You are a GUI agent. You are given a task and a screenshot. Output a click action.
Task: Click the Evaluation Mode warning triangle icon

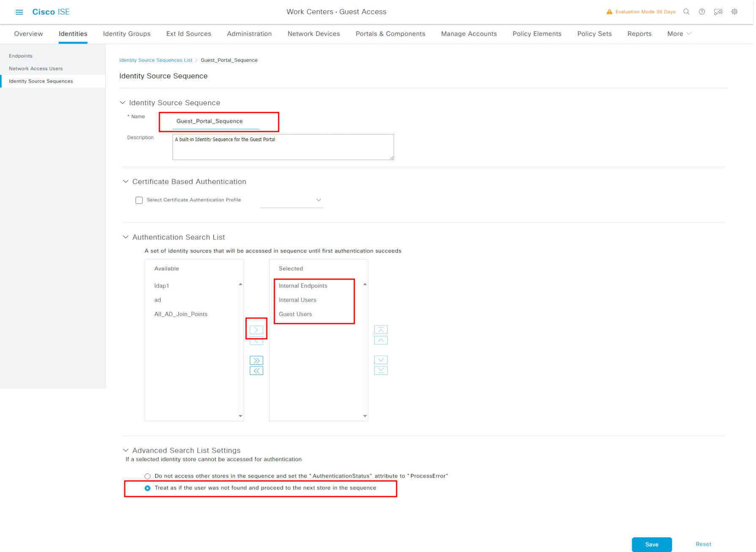(609, 12)
